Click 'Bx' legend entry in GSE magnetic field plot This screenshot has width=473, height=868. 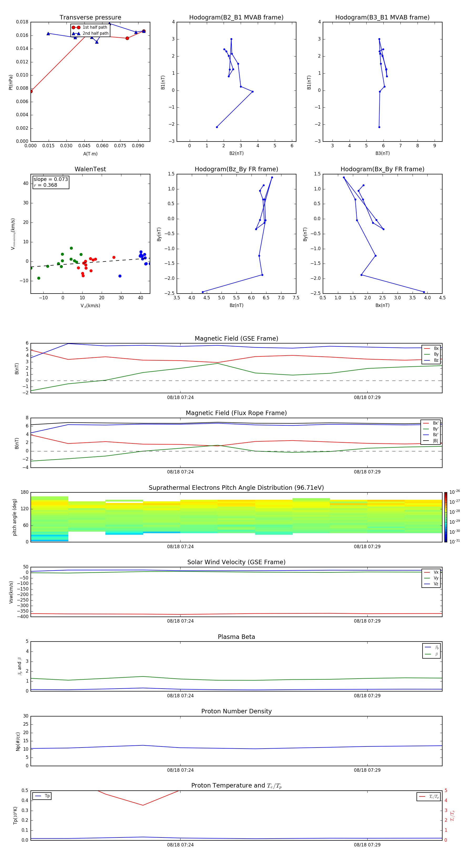[x=431, y=349]
